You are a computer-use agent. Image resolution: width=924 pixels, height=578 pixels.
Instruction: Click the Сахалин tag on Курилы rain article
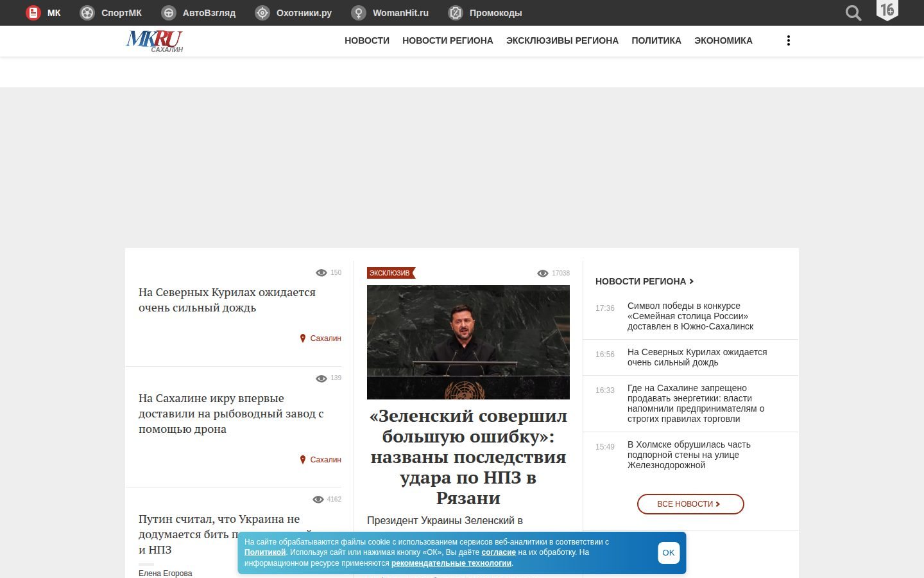pos(326,338)
